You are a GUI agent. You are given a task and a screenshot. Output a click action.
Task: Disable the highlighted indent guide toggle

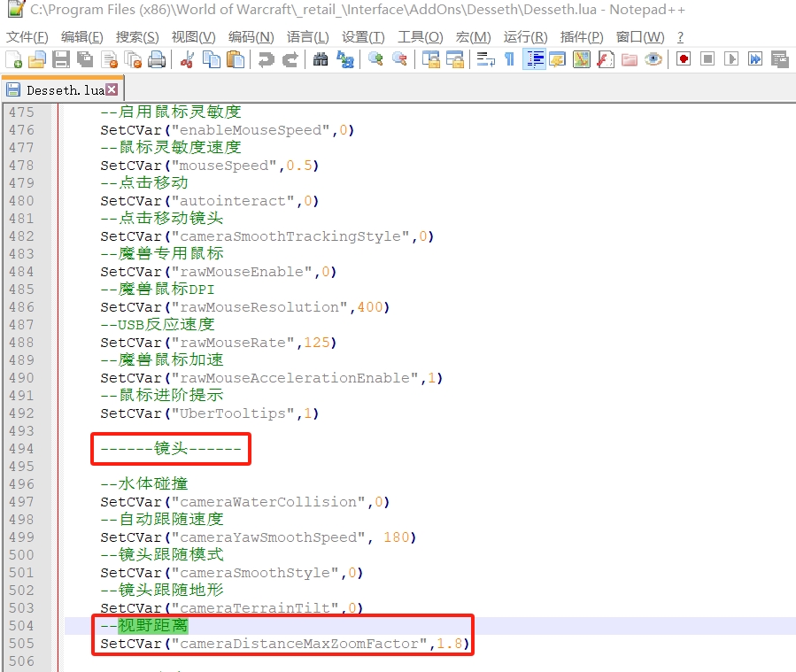(x=534, y=59)
